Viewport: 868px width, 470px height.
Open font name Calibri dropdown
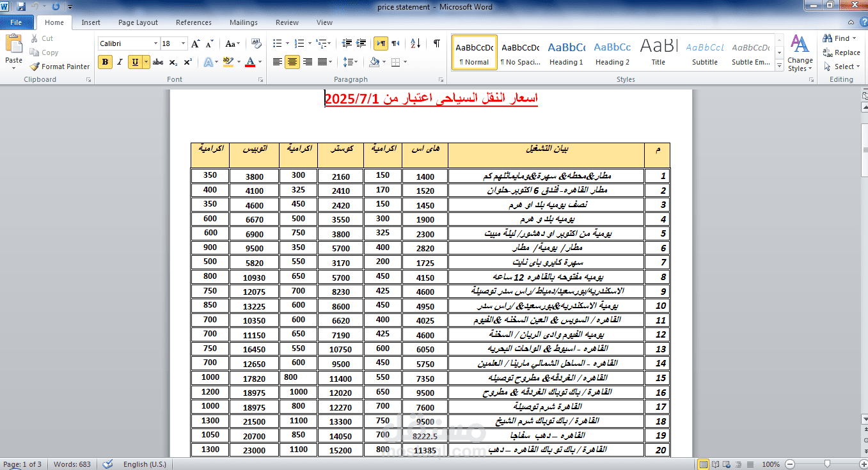pyautogui.click(x=155, y=43)
